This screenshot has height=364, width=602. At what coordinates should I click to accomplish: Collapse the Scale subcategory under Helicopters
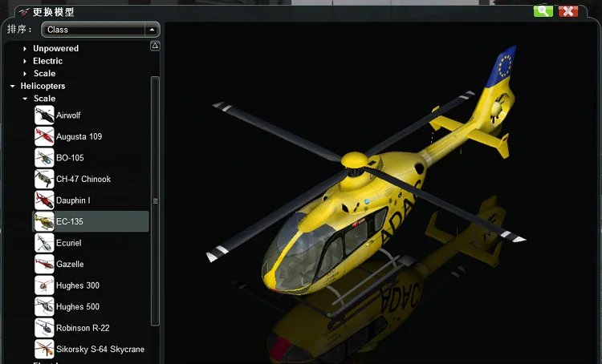pyautogui.click(x=25, y=99)
